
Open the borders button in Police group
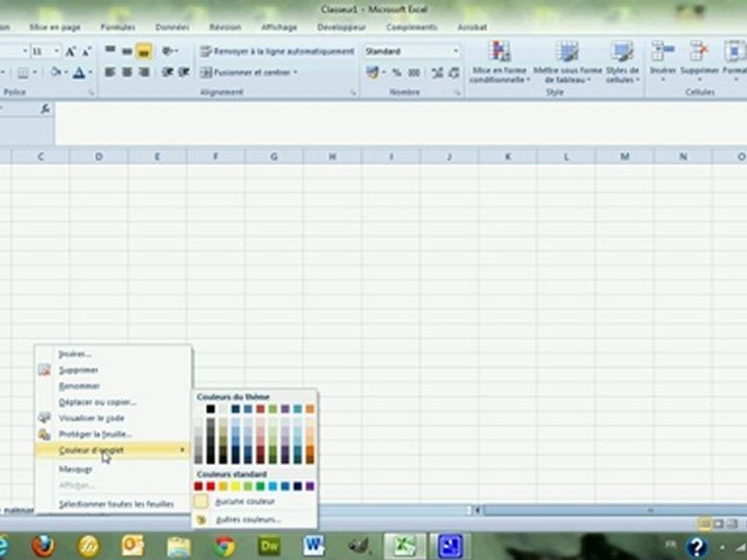[23, 73]
